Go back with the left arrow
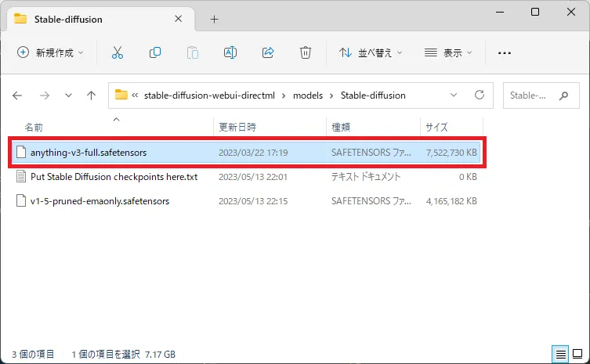The image size is (590, 364). pos(18,96)
